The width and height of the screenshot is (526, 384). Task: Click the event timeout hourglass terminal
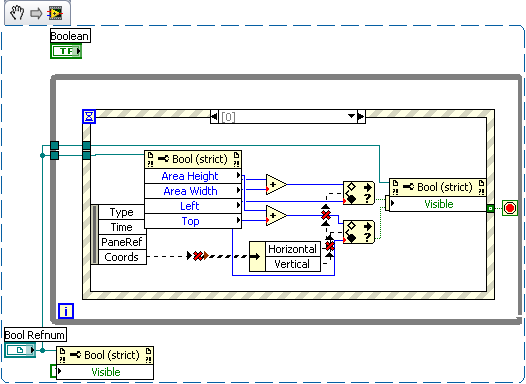[89, 116]
